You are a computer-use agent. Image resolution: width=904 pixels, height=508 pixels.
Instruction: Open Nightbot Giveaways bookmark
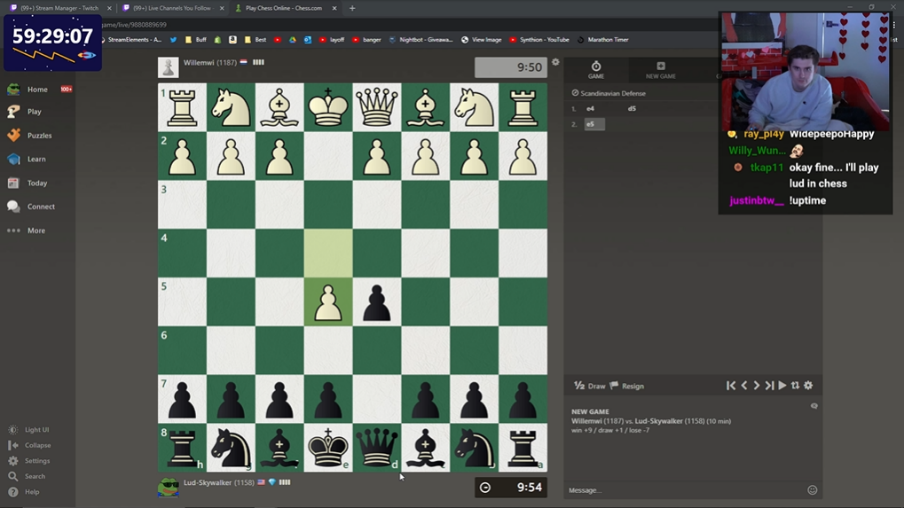coord(421,40)
